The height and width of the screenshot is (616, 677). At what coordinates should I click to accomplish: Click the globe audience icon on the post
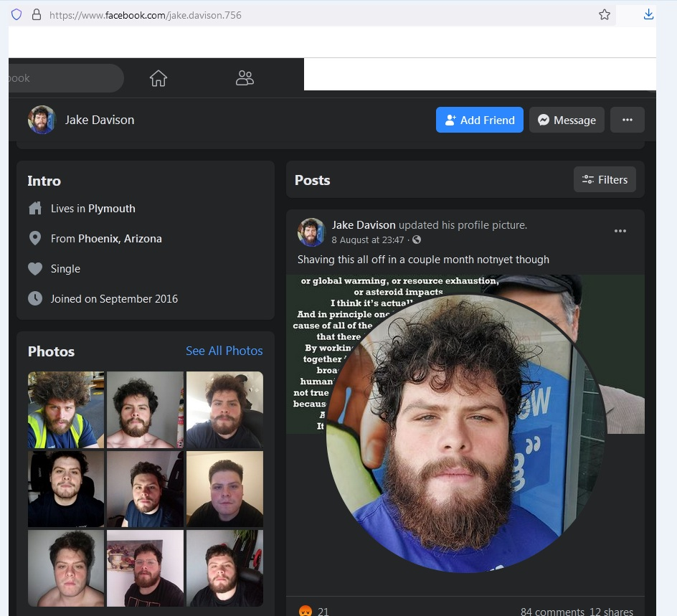coord(417,240)
